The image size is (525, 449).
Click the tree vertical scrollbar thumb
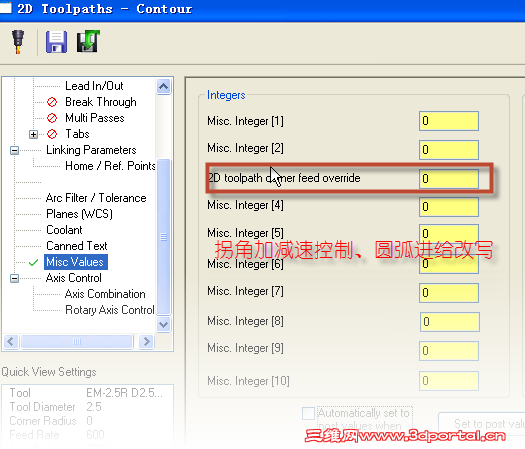point(163,237)
